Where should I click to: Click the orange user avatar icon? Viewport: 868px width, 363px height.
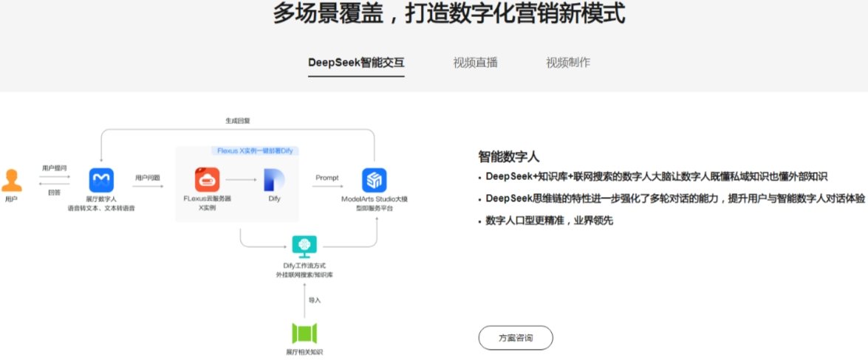[11, 180]
